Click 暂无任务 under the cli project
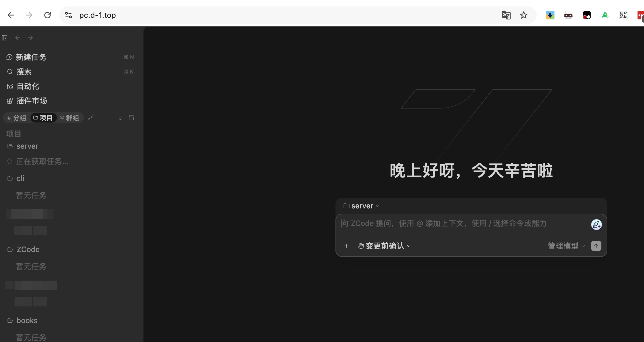This screenshot has height=342, width=644. pyautogui.click(x=31, y=195)
